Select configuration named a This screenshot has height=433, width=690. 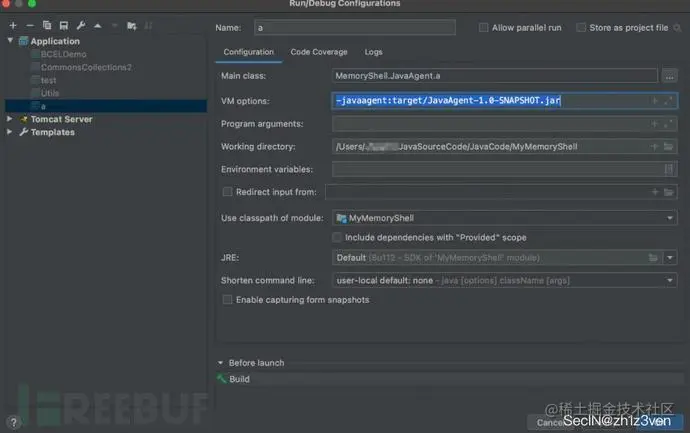click(106, 106)
